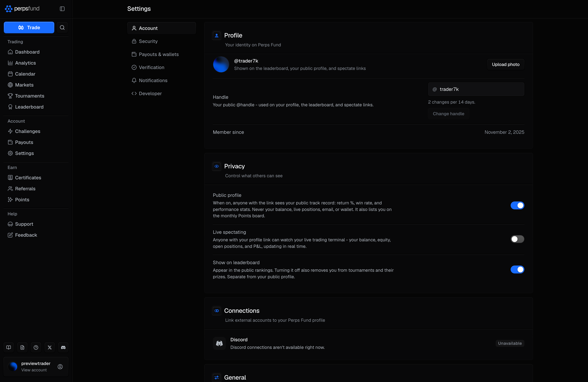Click the user circle icon beside previewtrader

[x=60, y=367]
